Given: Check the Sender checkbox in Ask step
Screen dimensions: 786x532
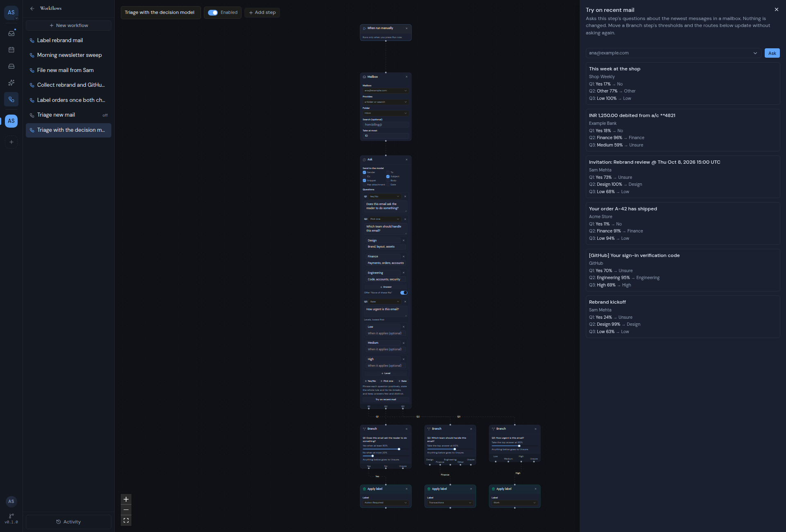Looking at the screenshot, I should pos(364,172).
